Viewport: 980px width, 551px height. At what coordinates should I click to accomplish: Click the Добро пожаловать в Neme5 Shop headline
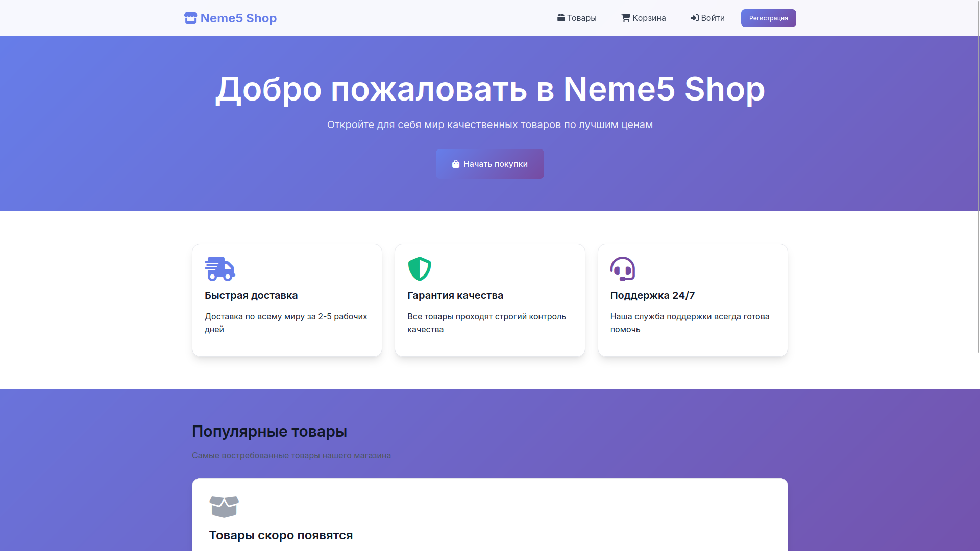click(490, 89)
